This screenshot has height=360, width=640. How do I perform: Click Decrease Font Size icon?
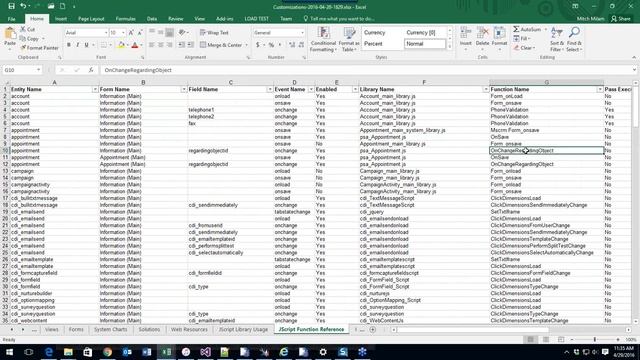point(140,33)
